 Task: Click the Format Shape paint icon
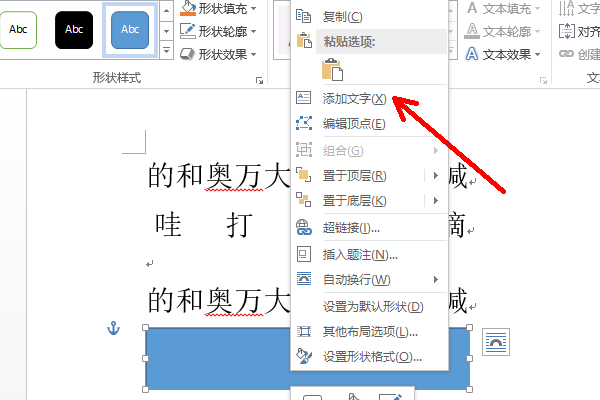304,356
